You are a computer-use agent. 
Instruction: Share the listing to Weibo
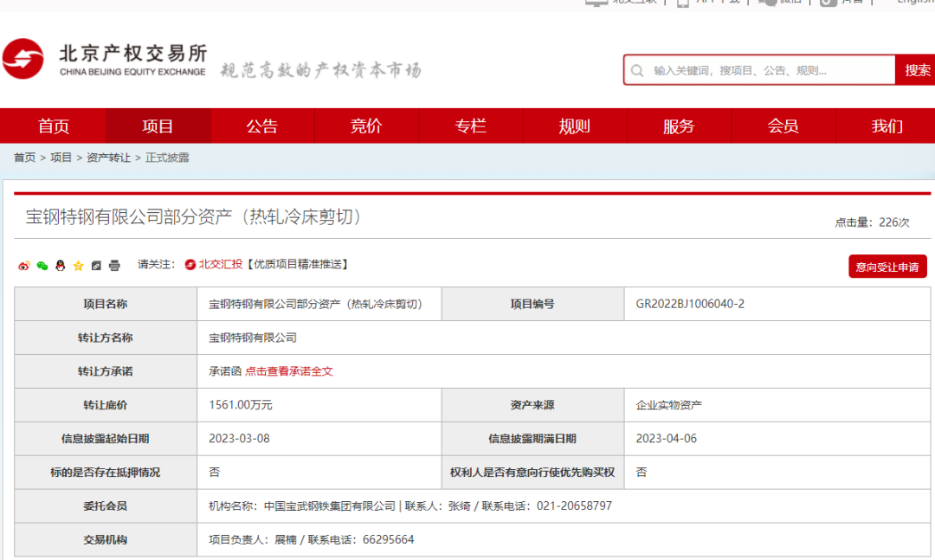[x=24, y=266]
